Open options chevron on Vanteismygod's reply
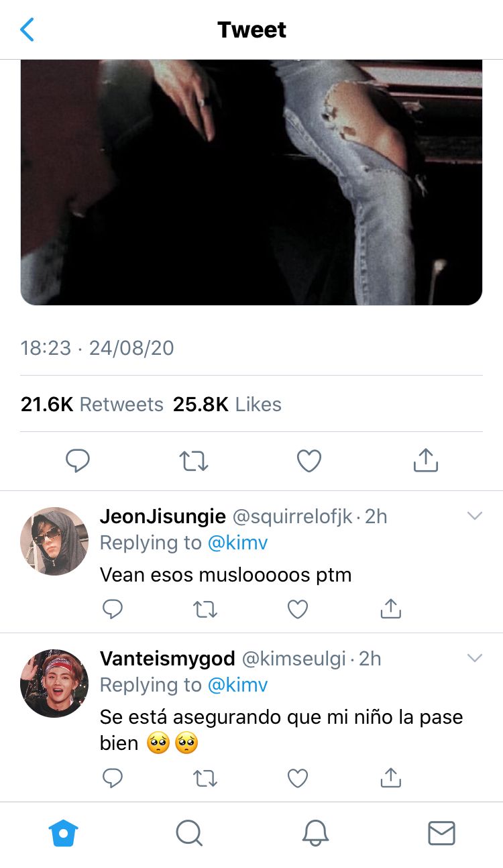Viewport: 503px width, 868px height. tap(475, 658)
